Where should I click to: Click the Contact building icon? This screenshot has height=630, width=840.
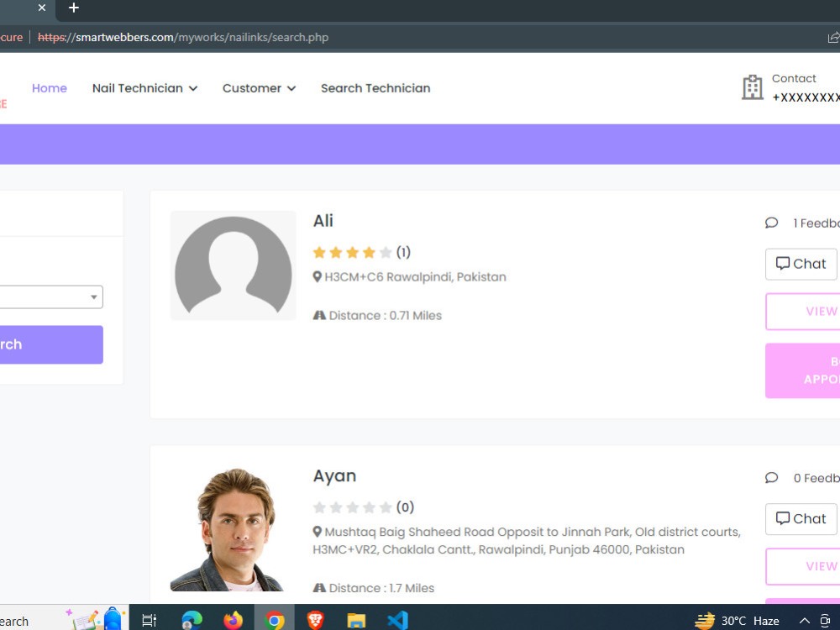pos(752,87)
